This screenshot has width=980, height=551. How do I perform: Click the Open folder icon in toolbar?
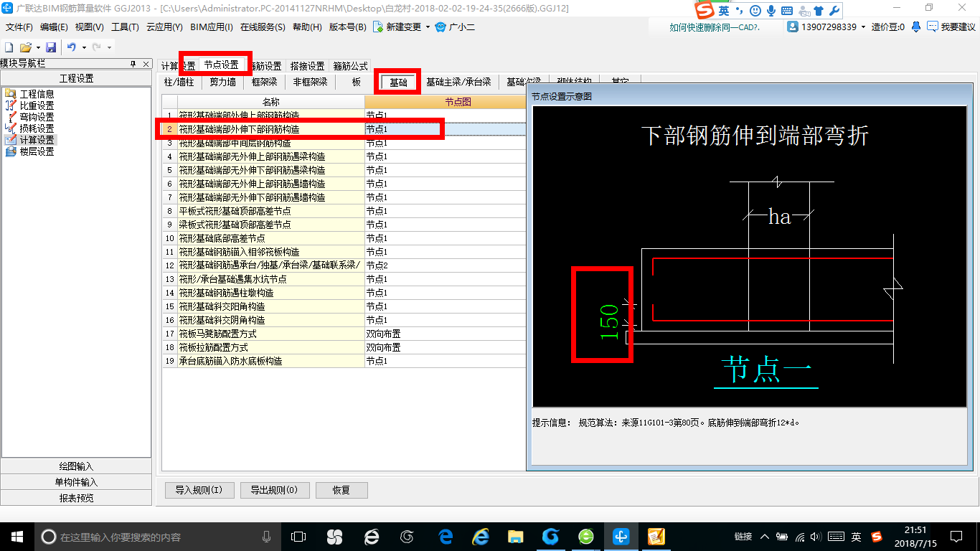25,47
